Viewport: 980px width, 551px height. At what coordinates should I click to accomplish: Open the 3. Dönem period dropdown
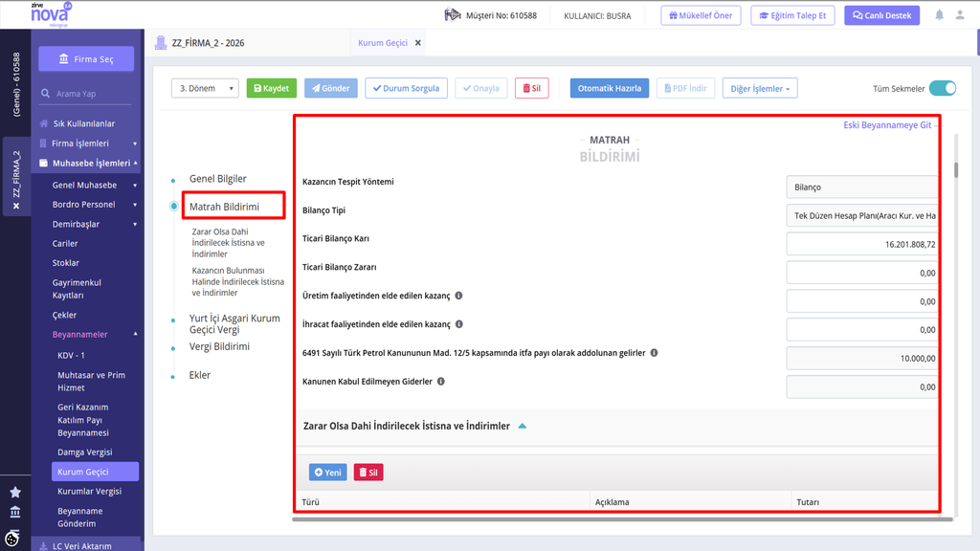(x=205, y=88)
